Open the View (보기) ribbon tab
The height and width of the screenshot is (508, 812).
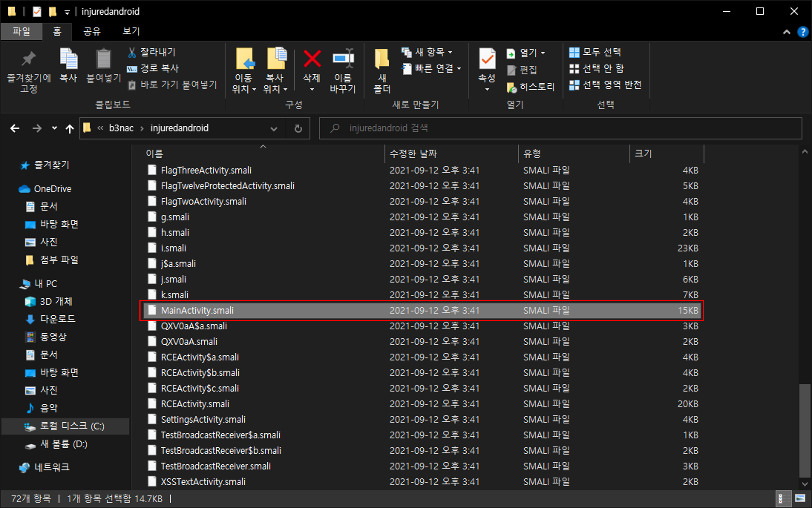pos(131,31)
